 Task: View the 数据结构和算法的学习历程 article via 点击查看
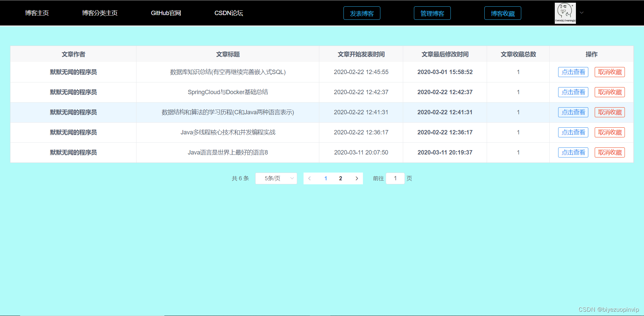point(573,112)
